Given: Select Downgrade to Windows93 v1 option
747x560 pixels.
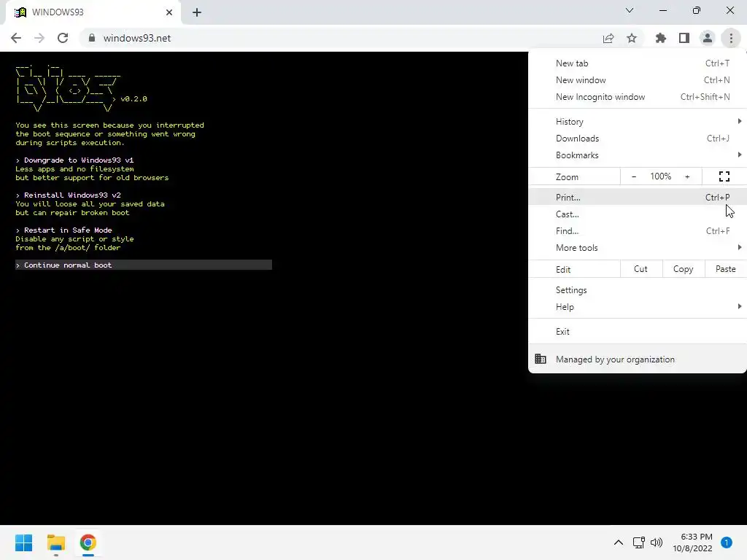Looking at the screenshot, I should pos(75,160).
